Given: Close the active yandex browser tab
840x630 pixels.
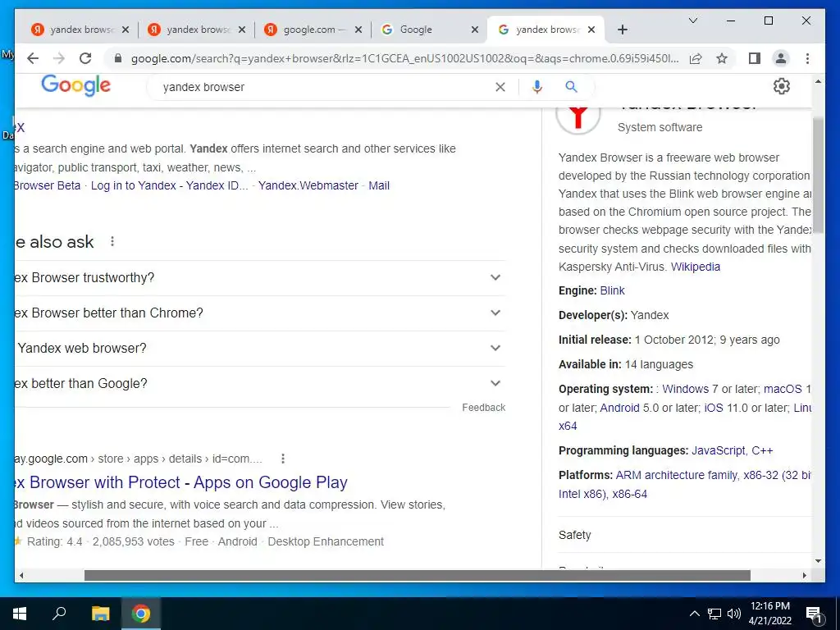Looking at the screenshot, I should point(591,30).
